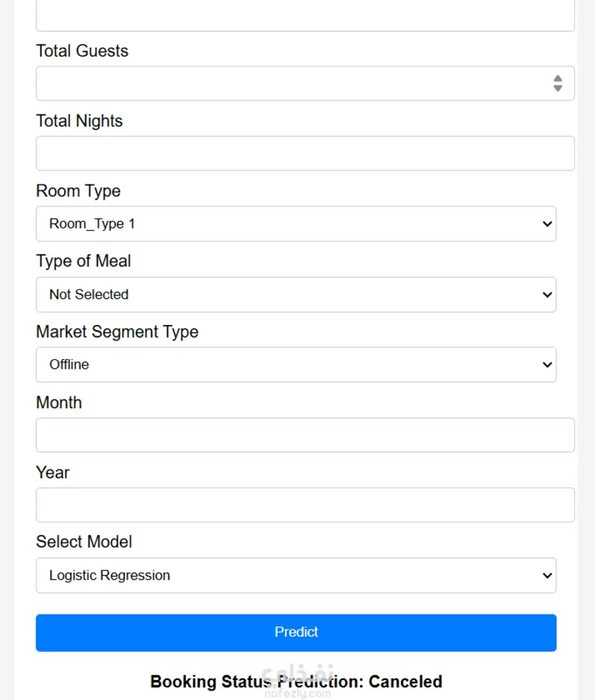Viewport: 595px width, 700px height.
Task: Click the Room Type chevron arrow
Action: (x=547, y=224)
